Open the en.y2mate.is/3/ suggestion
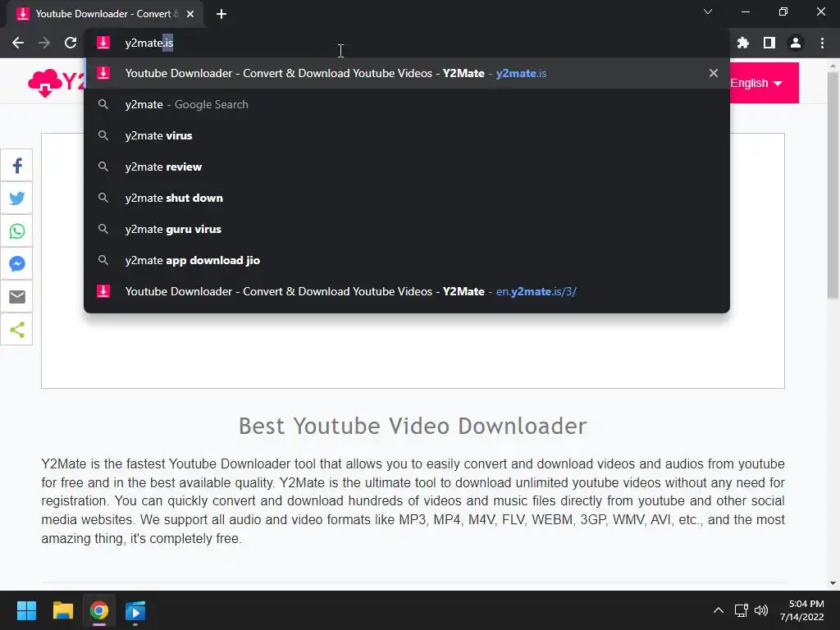 [x=407, y=291]
